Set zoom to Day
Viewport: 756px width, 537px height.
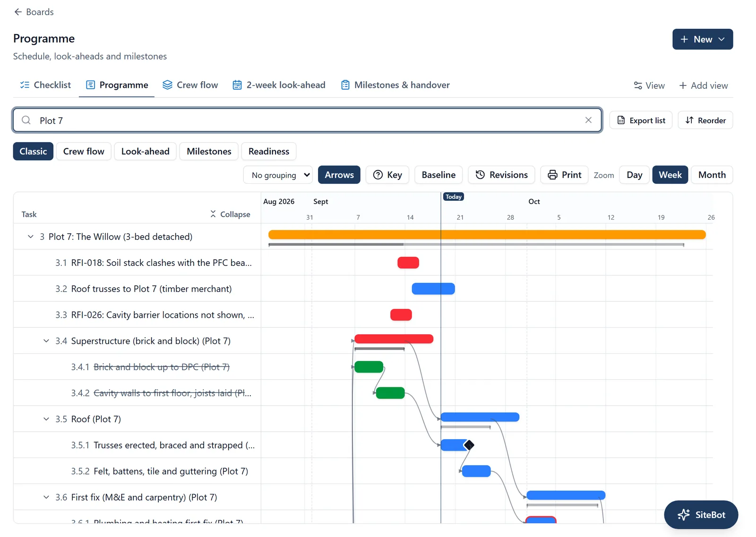(x=634, y=175)
